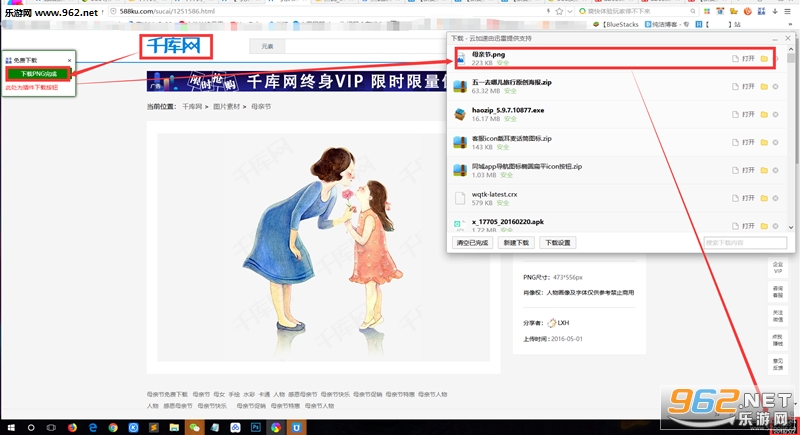This screenshot has height=435, width=800.
Task: Click the address bar URL field
Action: click(x=327, y=11)
